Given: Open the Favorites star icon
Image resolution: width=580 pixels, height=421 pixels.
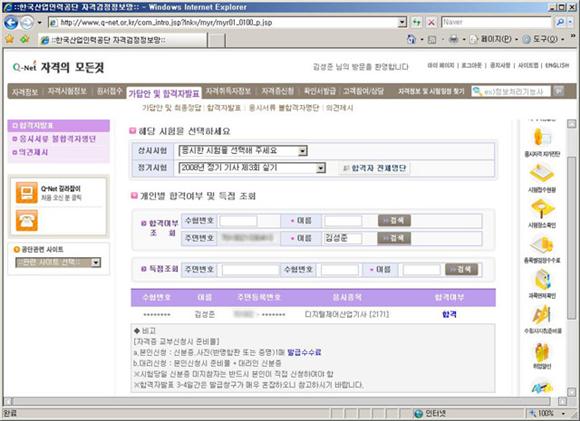Looking at the screenshot, I should coord(10,39).
